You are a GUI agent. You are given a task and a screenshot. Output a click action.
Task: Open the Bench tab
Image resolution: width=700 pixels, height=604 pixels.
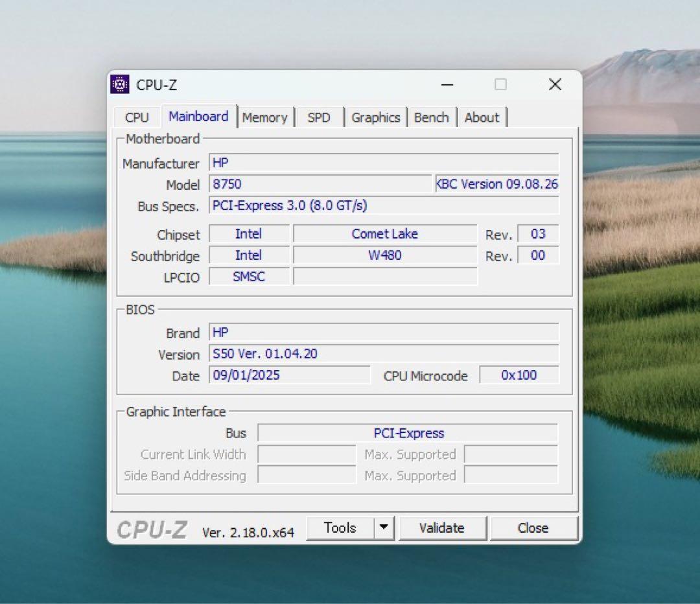[431, 117]
